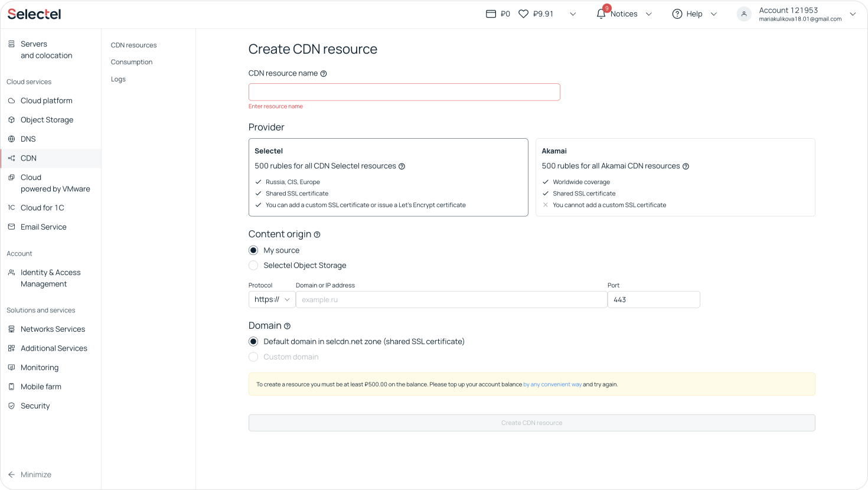The height and width of the screenshot is (490, 868).
Task: Click the Help question mark icon
Action: click(677, 14)
